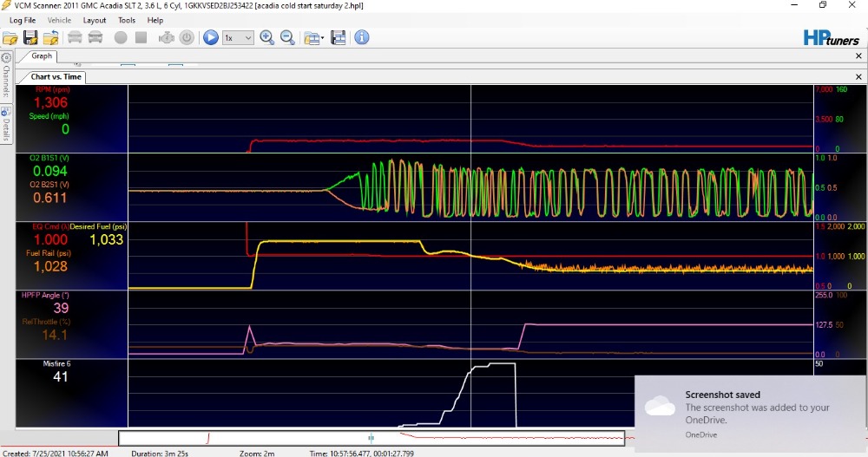Click the Duration: 3m 25s status text
The width and height of the screenshot is (868, 457).
(x=160, y=454)
